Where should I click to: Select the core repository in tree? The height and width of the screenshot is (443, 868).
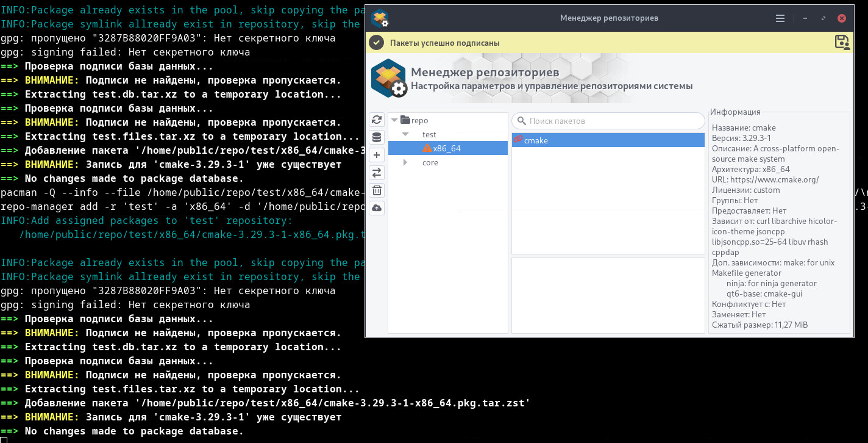[430, 162]
